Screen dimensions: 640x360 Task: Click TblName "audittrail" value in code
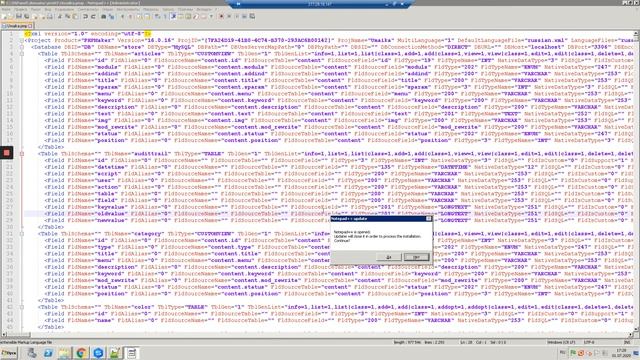pos(151,154)
